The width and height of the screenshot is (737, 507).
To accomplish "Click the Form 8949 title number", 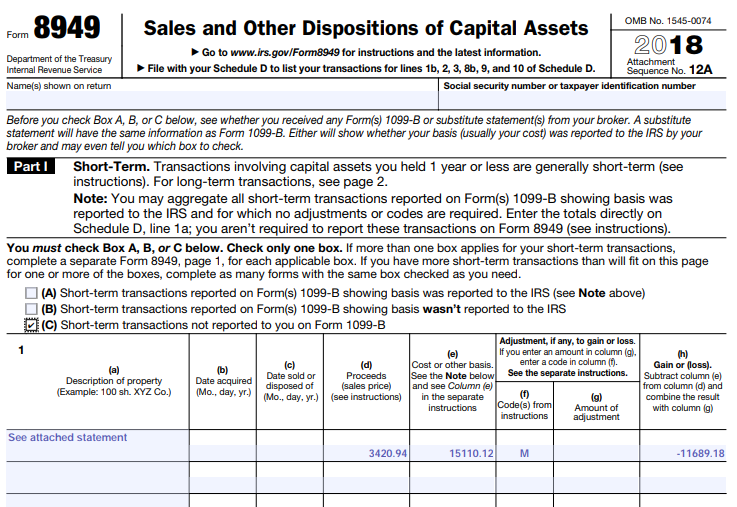I will click(x=68, y=29).
